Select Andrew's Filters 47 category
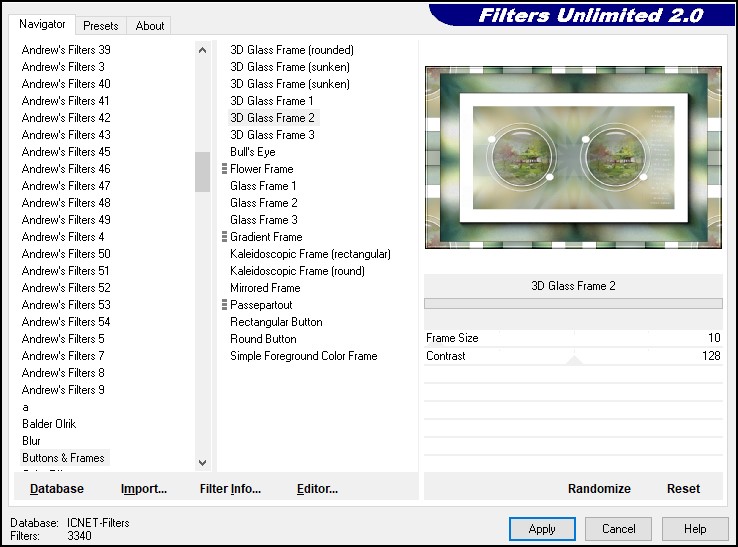738x547 pixels. (66, 186)
